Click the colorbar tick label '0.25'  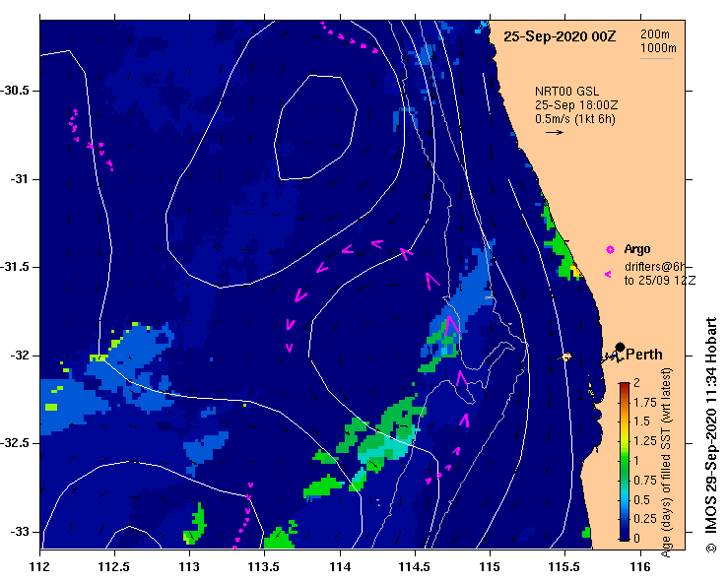(x=645, y=519)
